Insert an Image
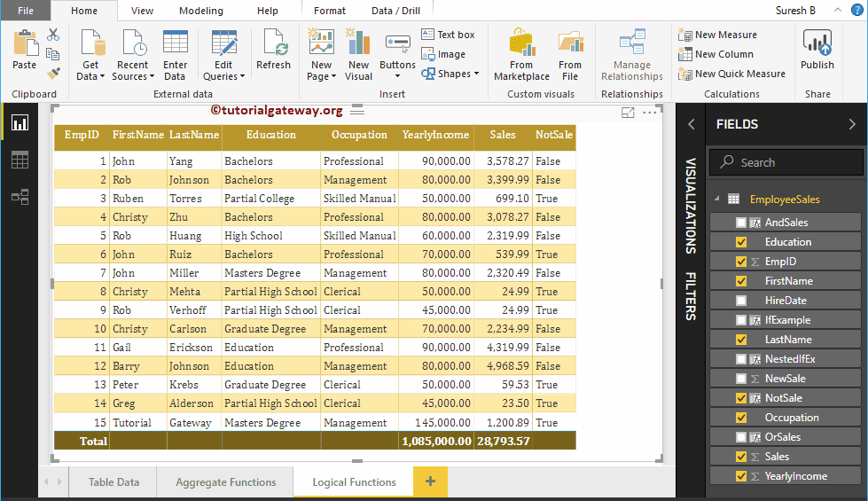 tap(443, 54)
